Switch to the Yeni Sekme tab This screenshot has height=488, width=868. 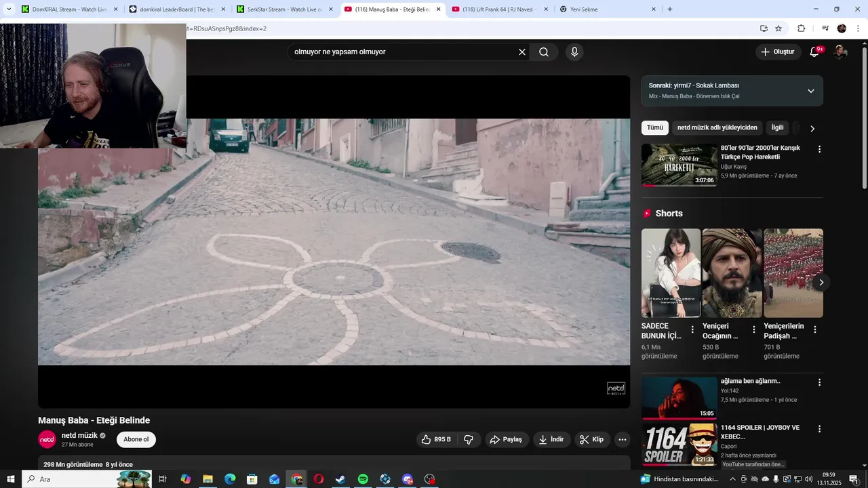tap(607, 9)
